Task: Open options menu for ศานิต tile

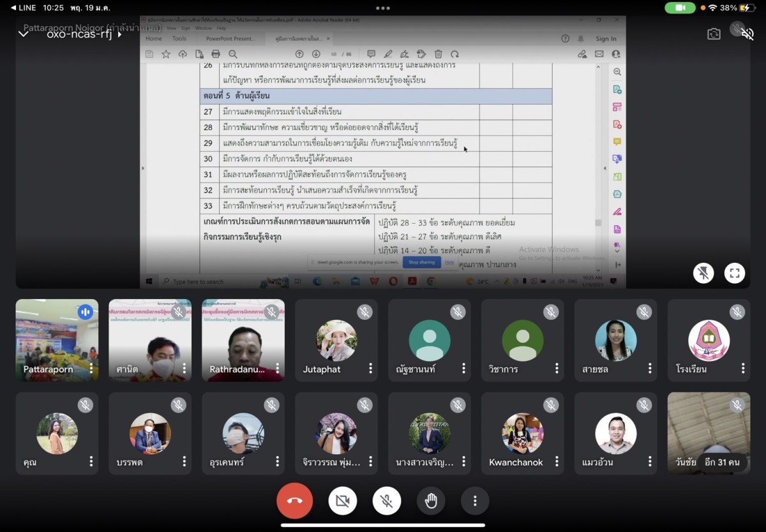Action: click(184, 369)
